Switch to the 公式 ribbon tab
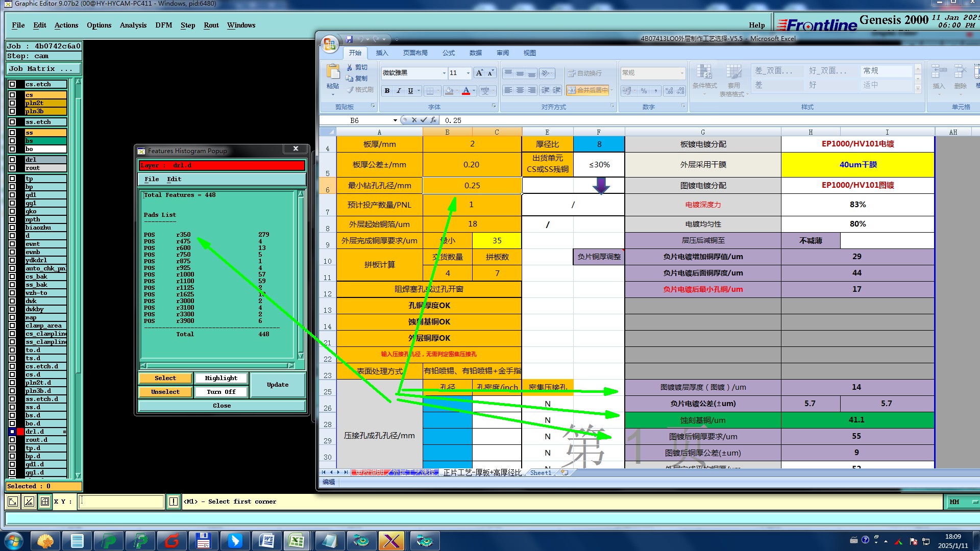Screen dimensions: 980x551 coord(449,53)
